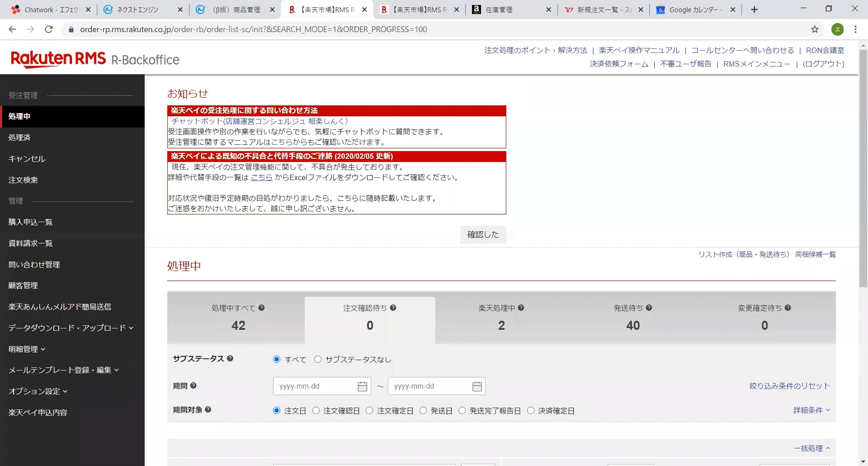The image size is (868, 466).
Task: Open the calendar picker for the end date
Action: [x=477, y=386]
